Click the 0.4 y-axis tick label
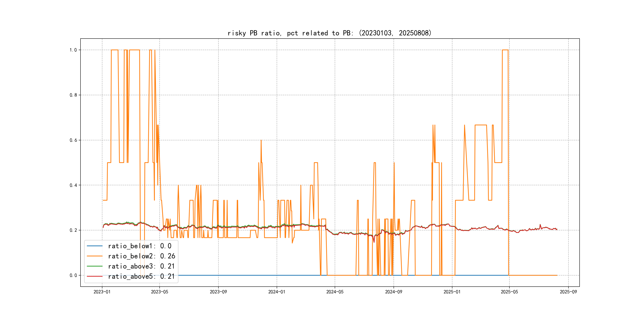 pyautogui.click(x=73, y=185)
